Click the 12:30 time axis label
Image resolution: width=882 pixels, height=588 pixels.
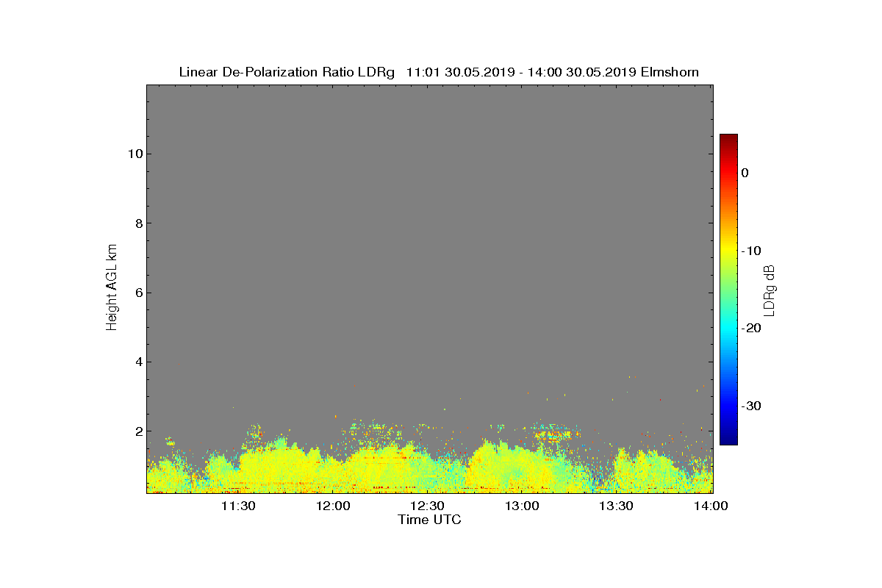point(427,506)
